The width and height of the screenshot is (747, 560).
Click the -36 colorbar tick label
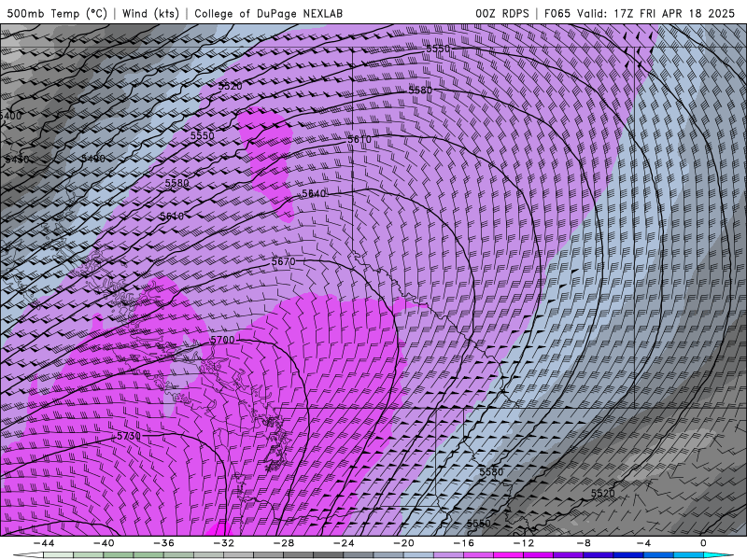pyautogui.click(x=164, y=543)
